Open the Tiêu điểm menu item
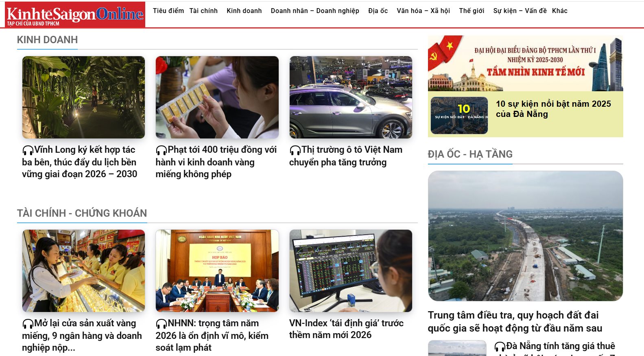The image size is (644, 356). 168,11
